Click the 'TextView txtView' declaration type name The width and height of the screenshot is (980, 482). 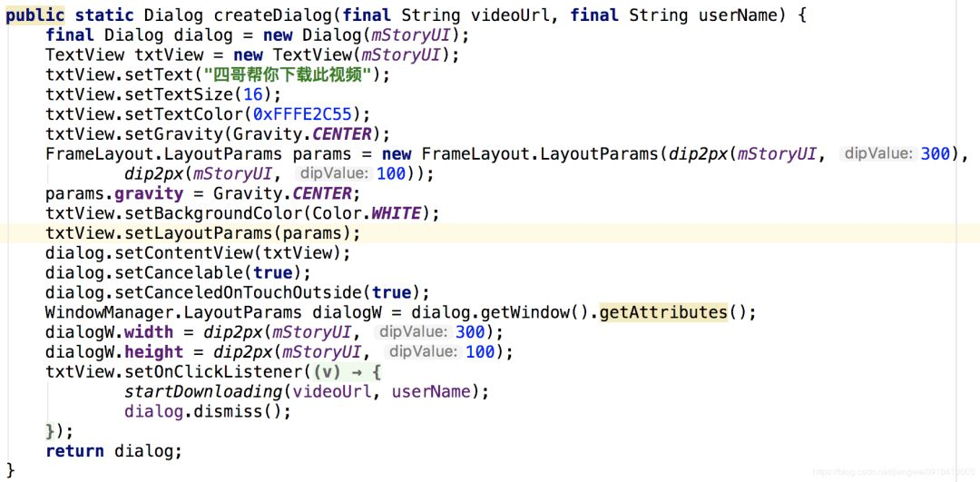[x=85, y=55]
